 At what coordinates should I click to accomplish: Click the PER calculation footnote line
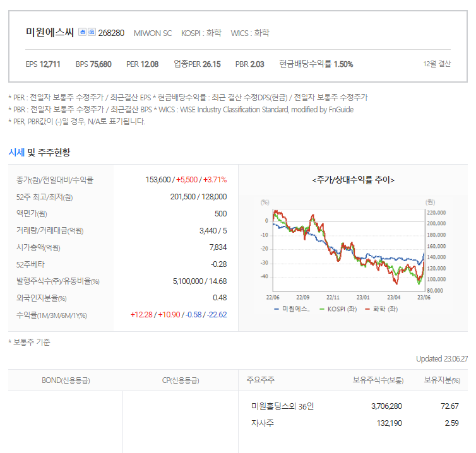tap(188, 97)
